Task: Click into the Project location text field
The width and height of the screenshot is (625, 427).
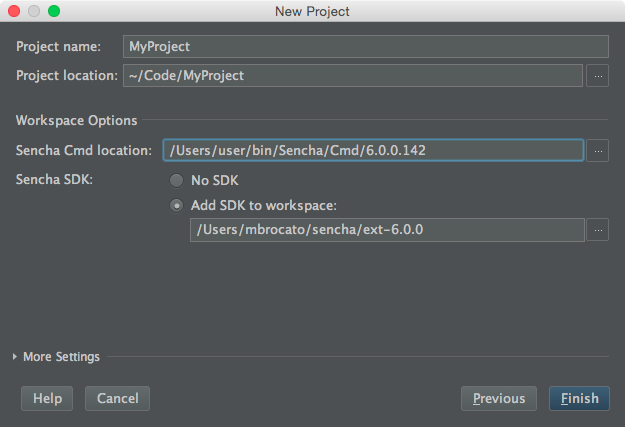Action: click(353, 76)
